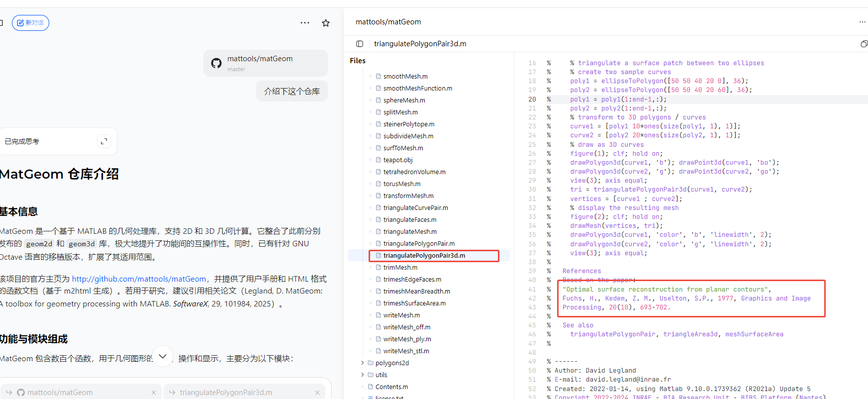Click the folder icon beside polygons2d
This screenshot has width=868, height=399.
pos(371,363)
